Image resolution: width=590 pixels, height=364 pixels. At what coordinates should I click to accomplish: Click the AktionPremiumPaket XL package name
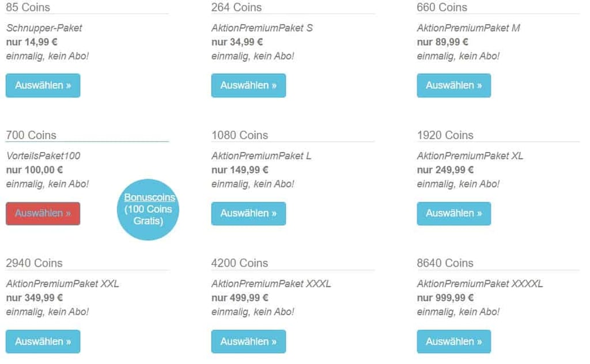[470, 156]
